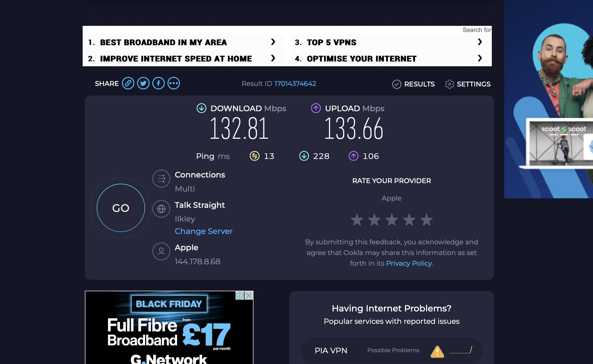Viewport: 593px width, 364px height.
Task: Expand Best Broadband In My Area arrow
Action: (x=273, y=42)
